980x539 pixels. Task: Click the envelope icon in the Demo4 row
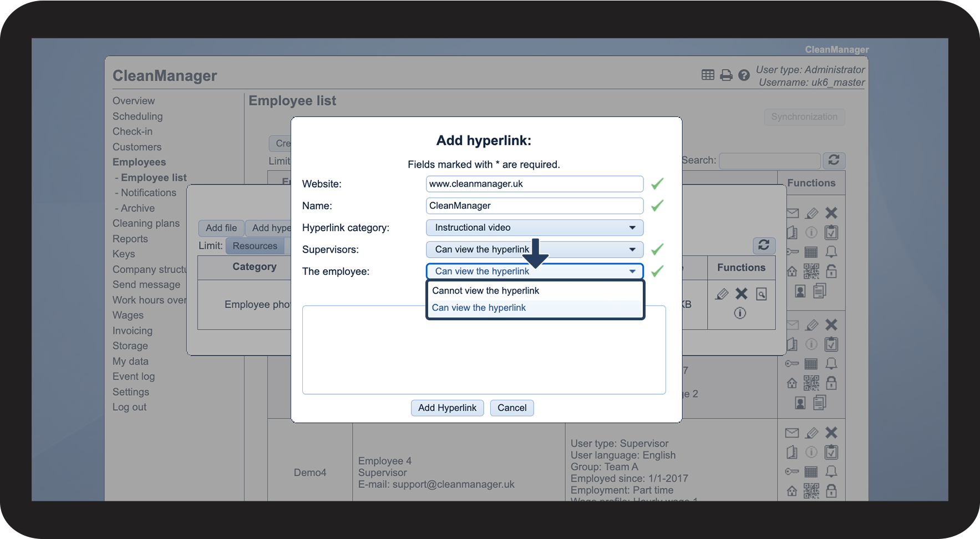click(792, 433)
